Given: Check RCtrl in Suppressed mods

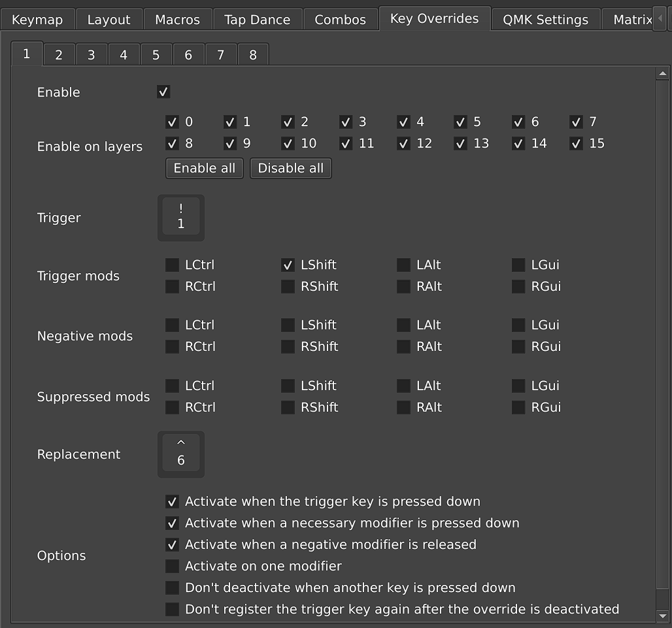Looking at the screenshot, I should point(173,407).
